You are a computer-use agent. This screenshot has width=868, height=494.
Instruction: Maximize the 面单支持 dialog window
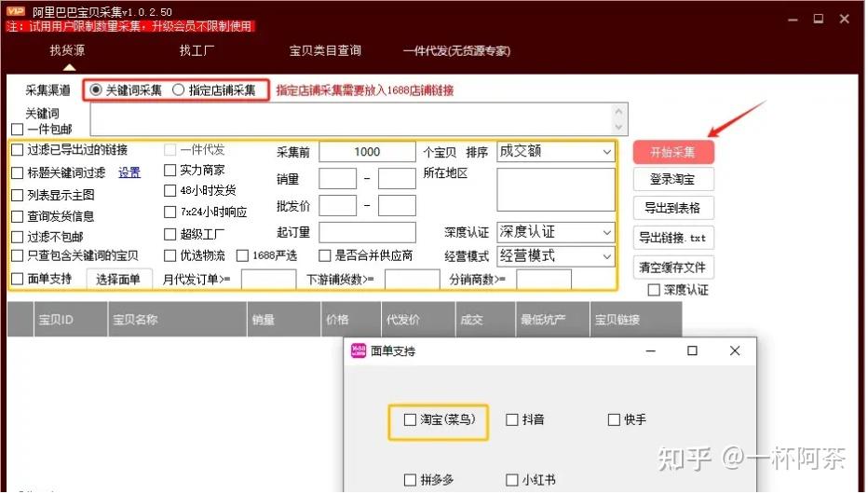pyautogui.click(x=692, y=350)
